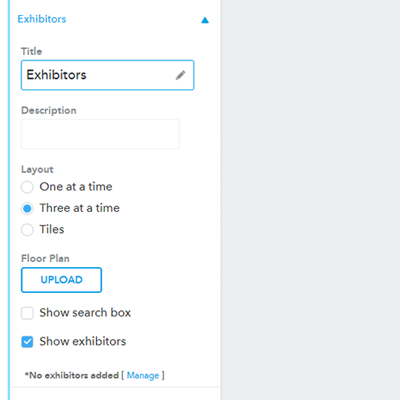Click the pencil edit icon in the Title field
This screenshot has height=400, width=400.
(x=180, y=75)
